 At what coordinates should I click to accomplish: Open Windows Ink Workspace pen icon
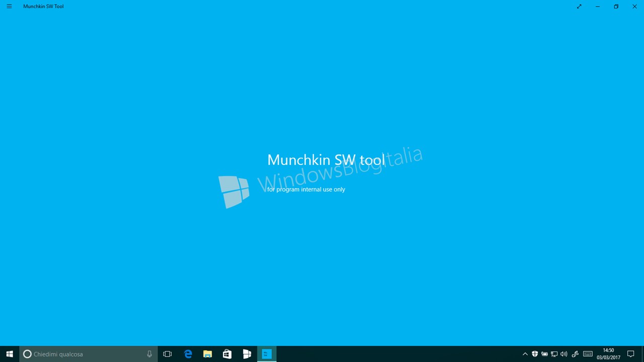575,354
